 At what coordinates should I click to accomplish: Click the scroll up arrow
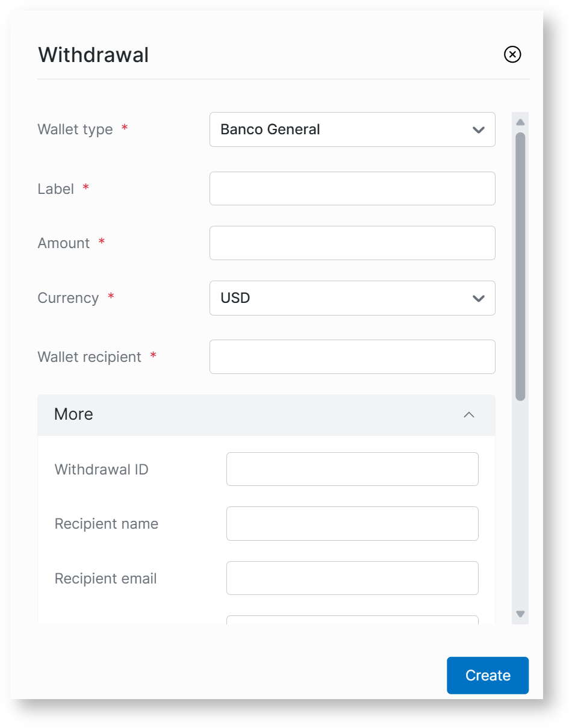click(x=520, y=122)
